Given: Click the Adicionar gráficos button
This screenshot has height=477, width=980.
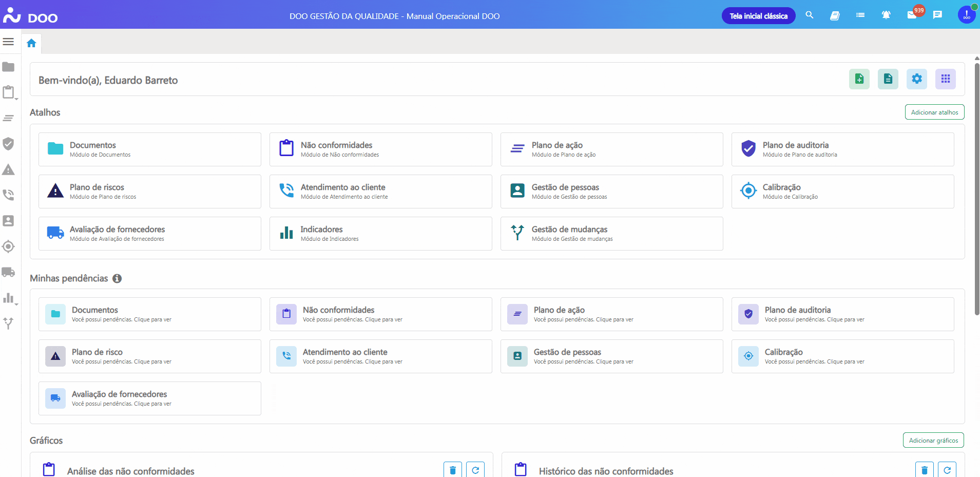Looking at the screenshot, I should click(x=933, y=441).
